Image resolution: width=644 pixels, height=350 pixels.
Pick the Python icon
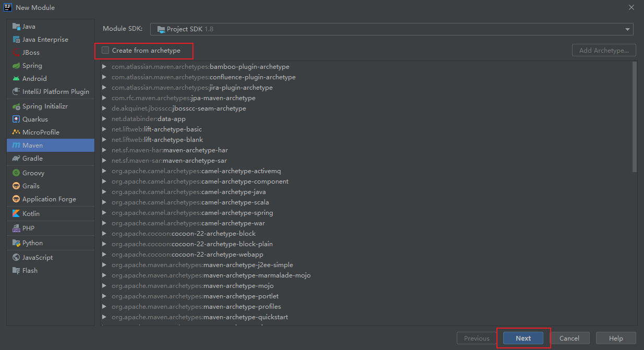coord(16,243)
